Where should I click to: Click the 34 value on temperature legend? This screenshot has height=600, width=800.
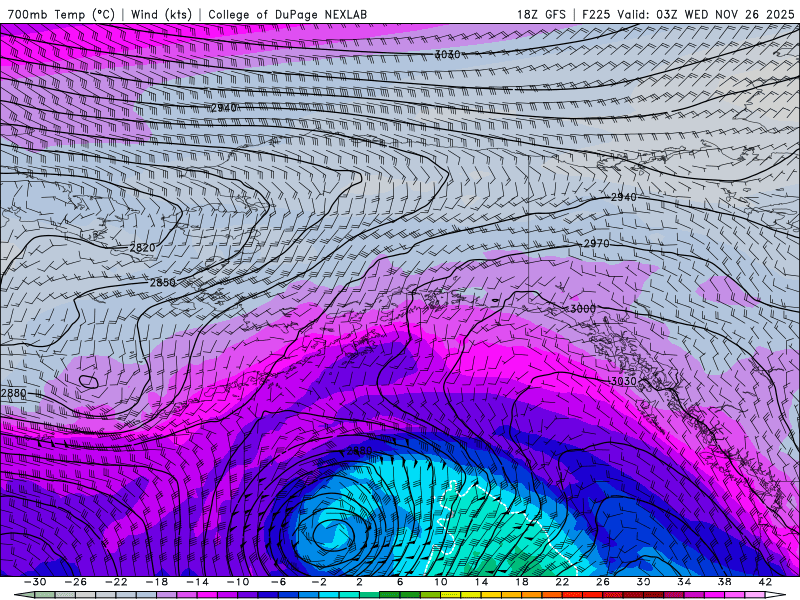(684, 582)
